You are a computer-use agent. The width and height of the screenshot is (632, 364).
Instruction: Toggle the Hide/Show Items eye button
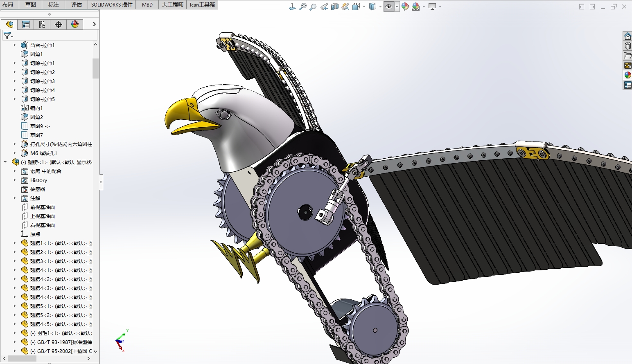[x=389, y=7]
